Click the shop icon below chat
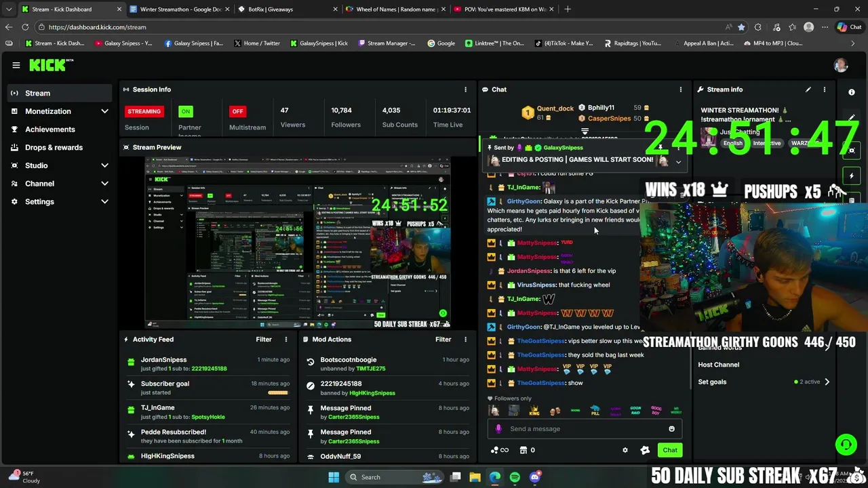Image resolution: width=868 pixels, height=488 pixels. 524,450
